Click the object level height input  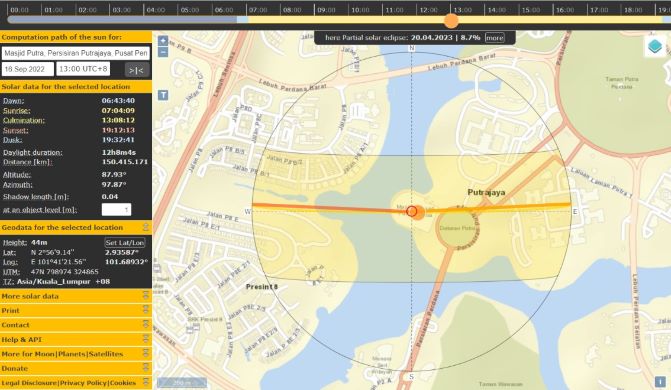[x=116, y=210]
